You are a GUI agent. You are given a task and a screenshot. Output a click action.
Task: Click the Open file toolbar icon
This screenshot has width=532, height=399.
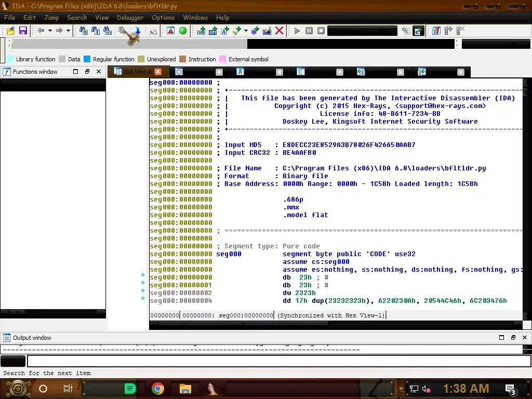(x=11, y=31)
